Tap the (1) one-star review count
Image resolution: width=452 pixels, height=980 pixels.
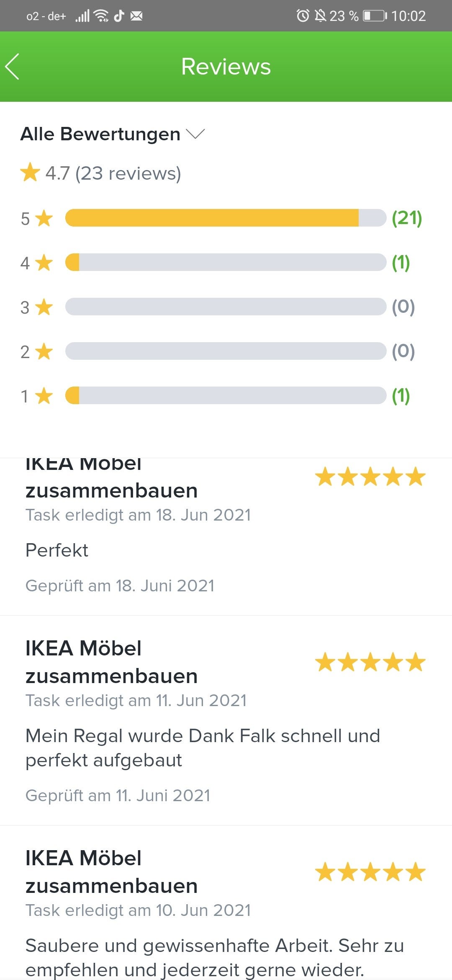click(x=401, y=395)
